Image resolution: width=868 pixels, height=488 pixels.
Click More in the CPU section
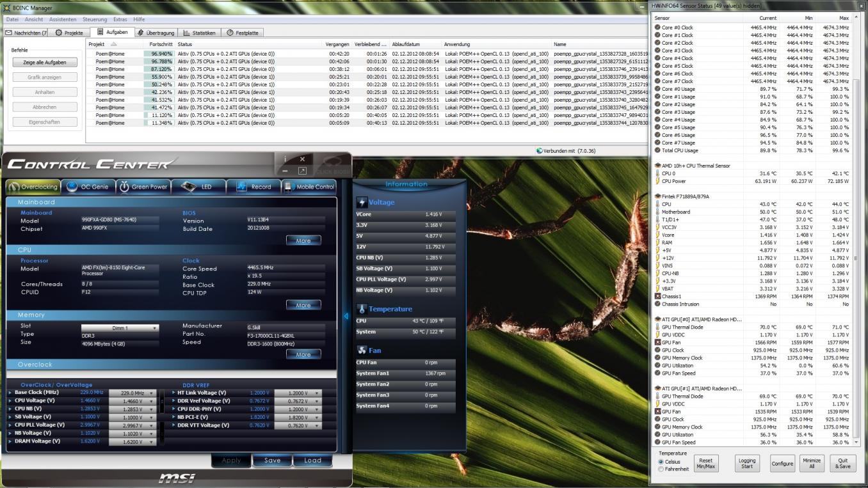303,305
